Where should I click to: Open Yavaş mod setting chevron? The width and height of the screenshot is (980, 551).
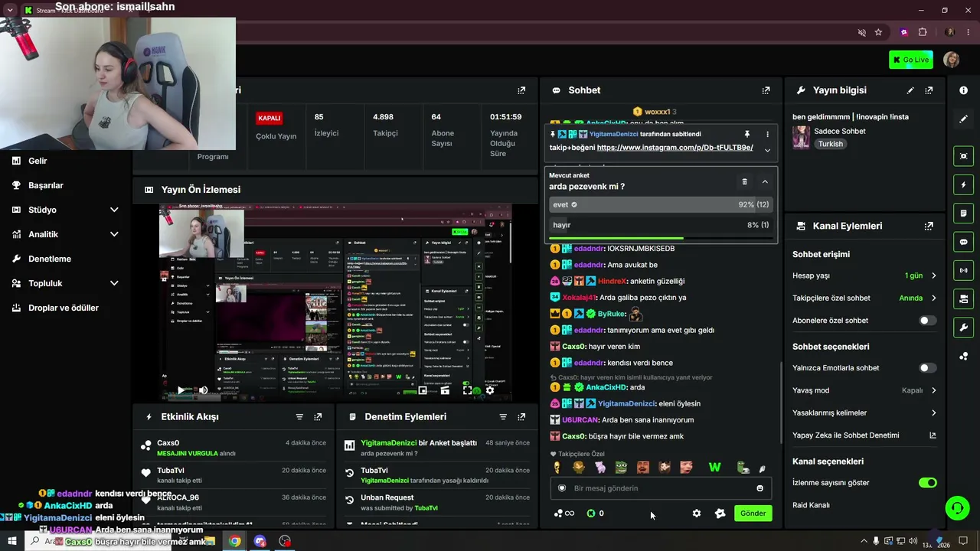pos(933,390)
